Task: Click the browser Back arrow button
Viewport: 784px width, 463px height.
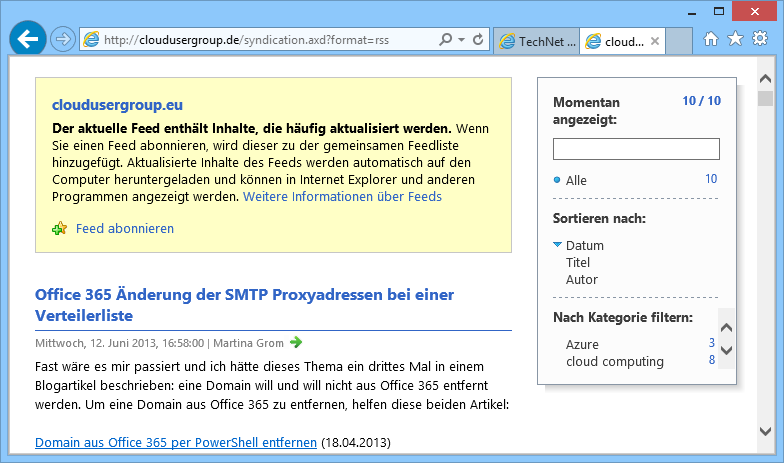Action: point(28,39)
